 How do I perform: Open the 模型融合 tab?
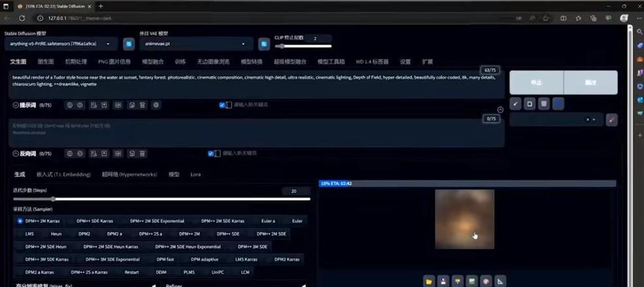point(152,62)
